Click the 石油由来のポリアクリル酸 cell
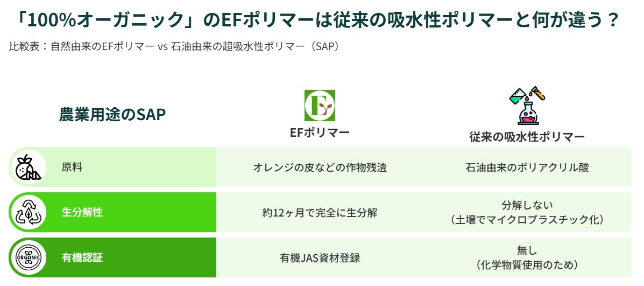The width and height of the screenshot is (644, 286). click(527, 168)
